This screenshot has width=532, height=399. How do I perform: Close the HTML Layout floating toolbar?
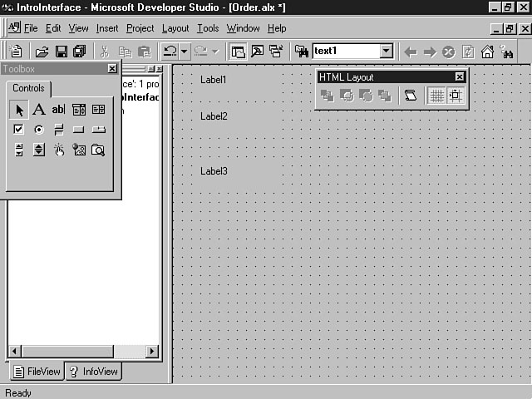[459, 77]
